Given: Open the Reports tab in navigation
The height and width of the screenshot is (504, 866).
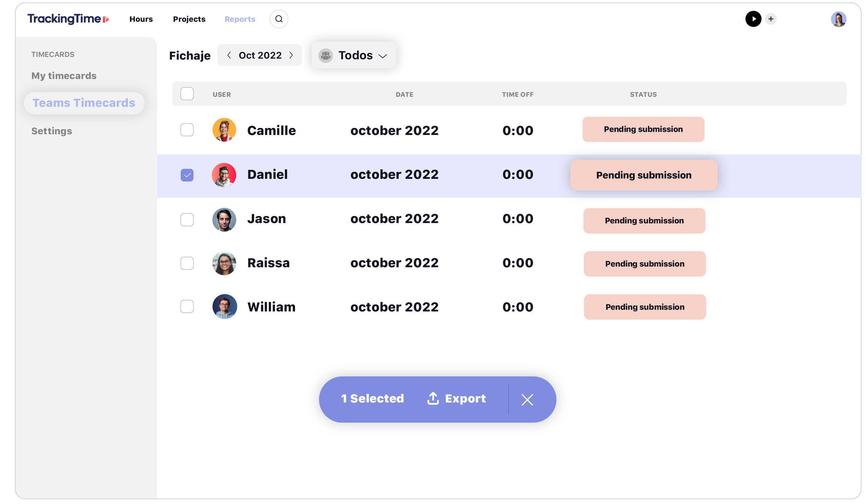Looking at the screenshot, I should (x=240, y=19).
